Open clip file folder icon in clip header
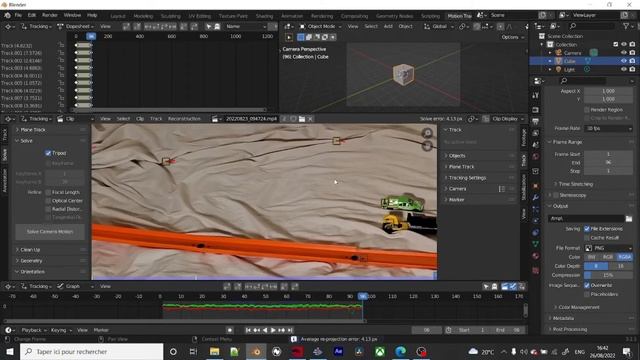 pos(302,119)
